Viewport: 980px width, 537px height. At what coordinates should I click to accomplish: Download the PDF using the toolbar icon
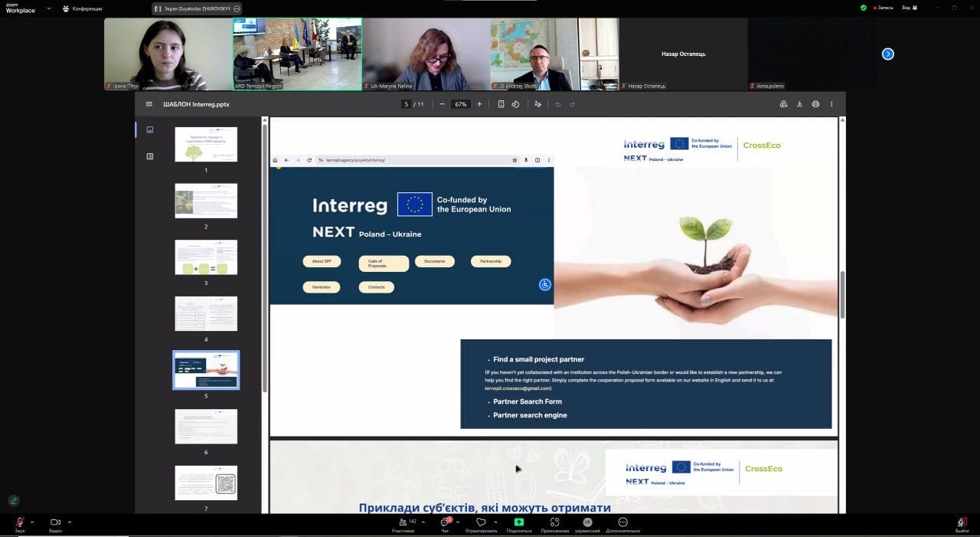799,104
